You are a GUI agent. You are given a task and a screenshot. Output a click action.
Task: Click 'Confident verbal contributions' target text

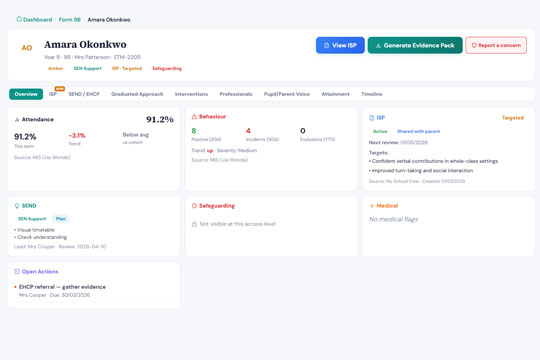435,161
